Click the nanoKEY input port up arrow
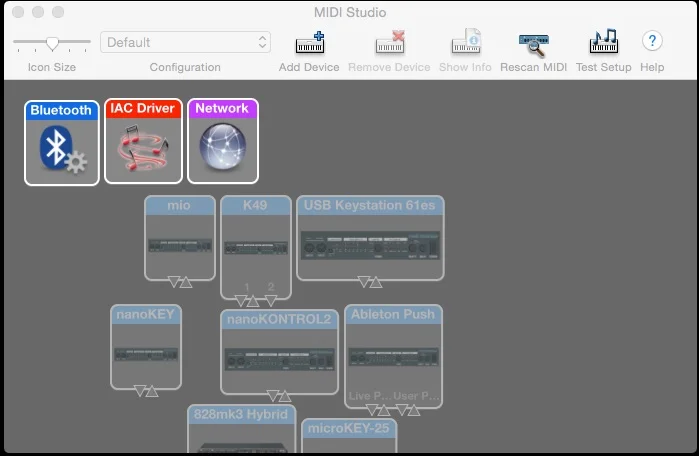Screen dimensions: 699x456 click(x=152, y=391)
